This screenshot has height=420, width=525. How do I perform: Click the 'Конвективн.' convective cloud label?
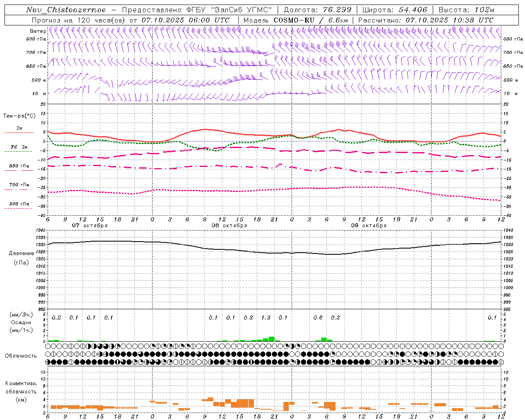tap(21, 383)
